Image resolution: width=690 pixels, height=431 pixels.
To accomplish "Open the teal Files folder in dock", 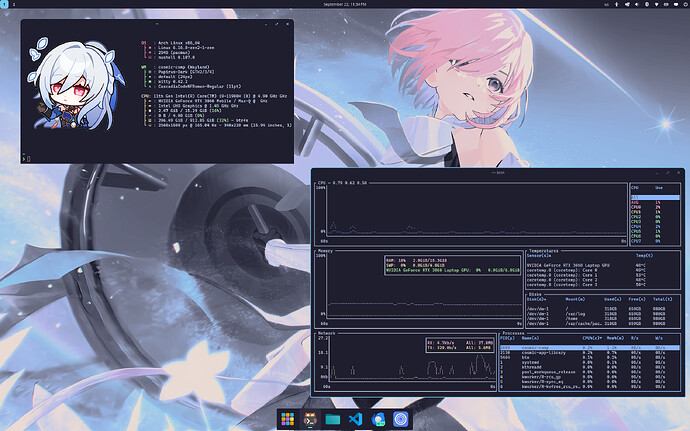I will coord(333,419).
